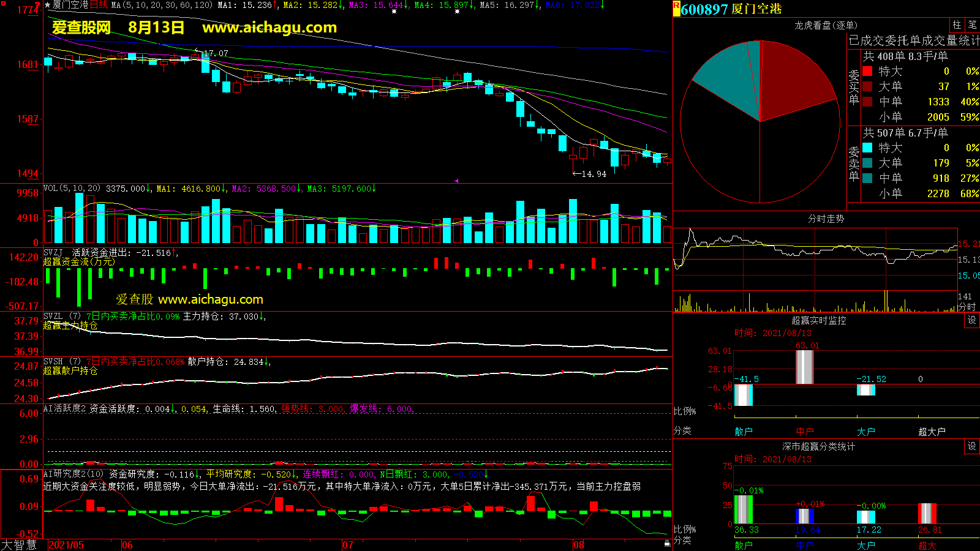Click the 柱 bar view button
The width and height of the screenshot is (980, 551).
click(x=957, y=25)
